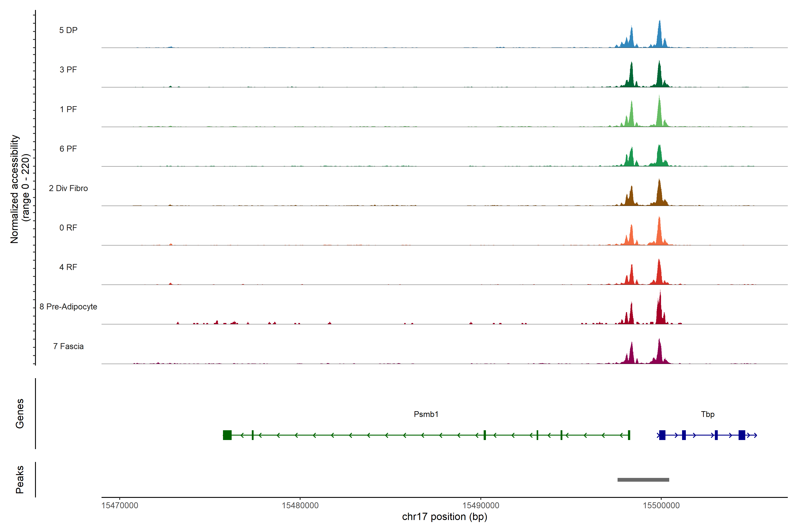Click the 6 PF track label
The width and height of the screenshot is (798, 532).
[x=68, y=149]
